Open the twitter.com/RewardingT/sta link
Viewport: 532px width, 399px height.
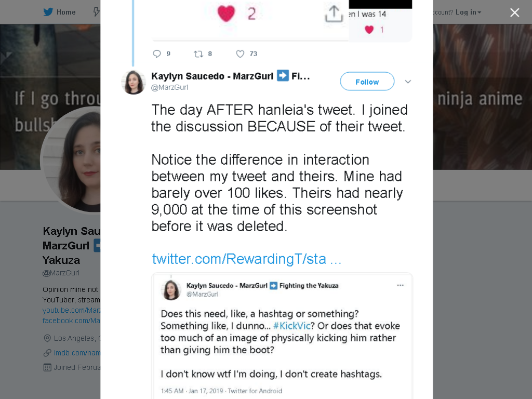246,259
